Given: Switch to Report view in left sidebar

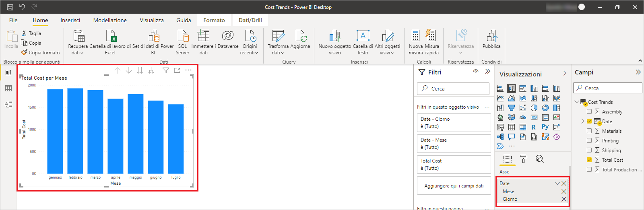Looking at the screenshot, I should 8,72.
